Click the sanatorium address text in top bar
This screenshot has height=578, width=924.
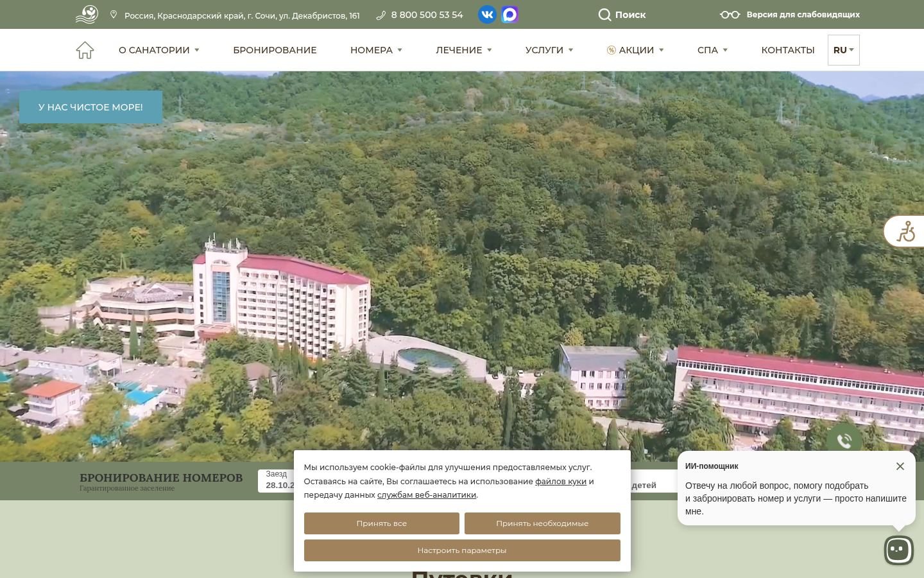point(242,15)
